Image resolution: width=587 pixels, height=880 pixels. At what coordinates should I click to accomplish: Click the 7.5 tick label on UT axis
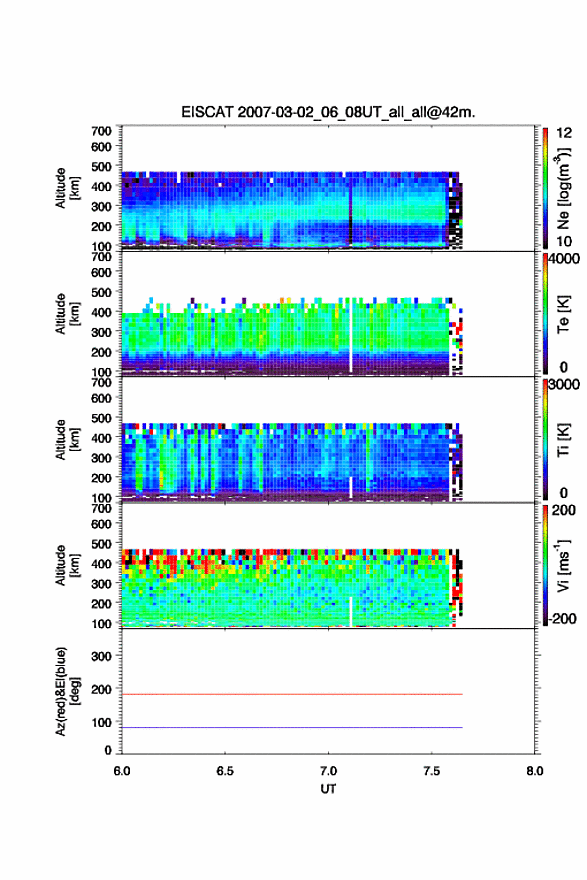(x=432, y=771)
